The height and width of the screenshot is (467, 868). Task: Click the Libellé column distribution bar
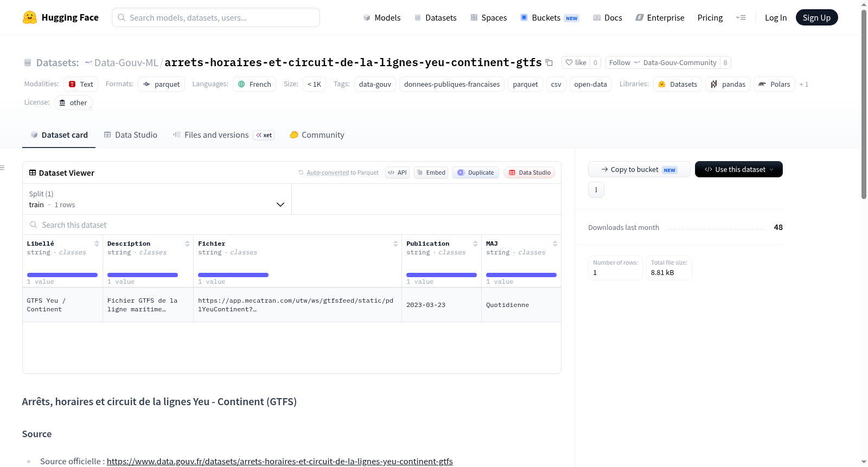[62, 275]
